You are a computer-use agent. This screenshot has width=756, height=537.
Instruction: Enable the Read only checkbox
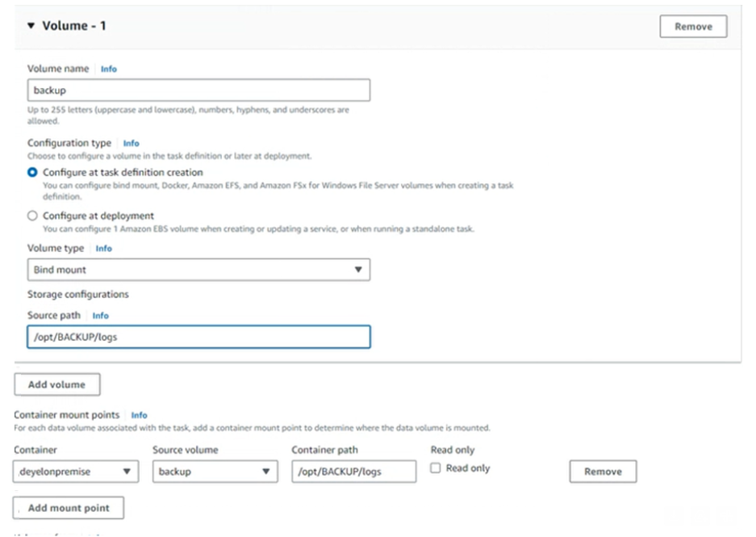pyautogui.click(x=436, y=468)
